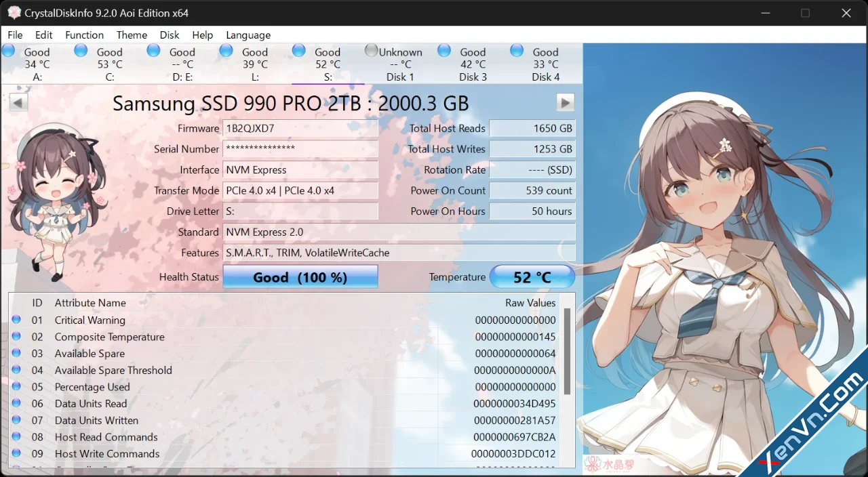
Task: Select drive L: status orb
Action: [226, 50]
